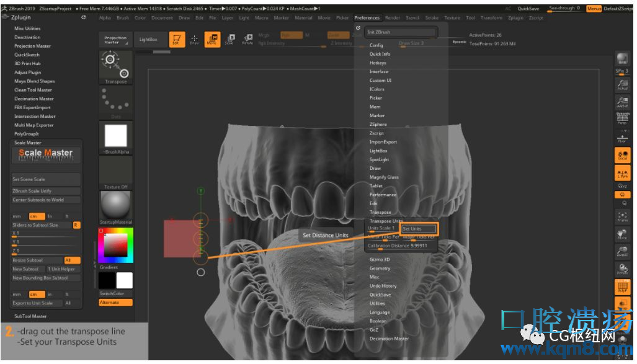Open the Dots stroke selector

point(116,102)
